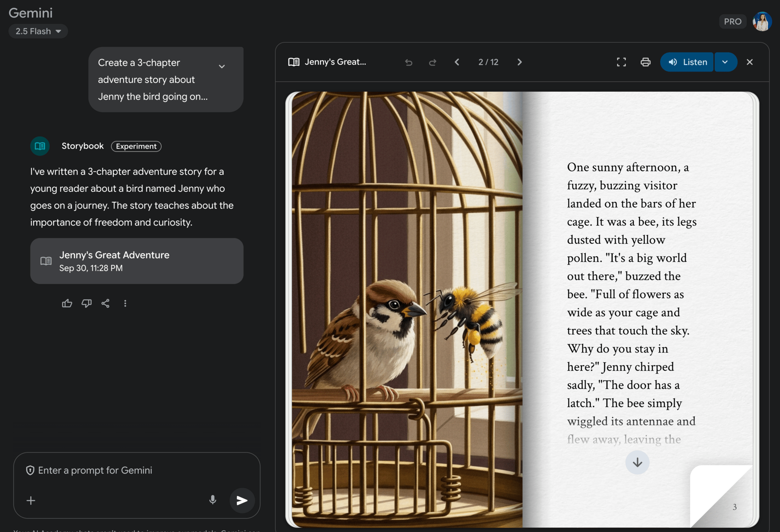The image size is (780, 532).
Task: Go to next storybook page
Action: click(x=519, y=62)
